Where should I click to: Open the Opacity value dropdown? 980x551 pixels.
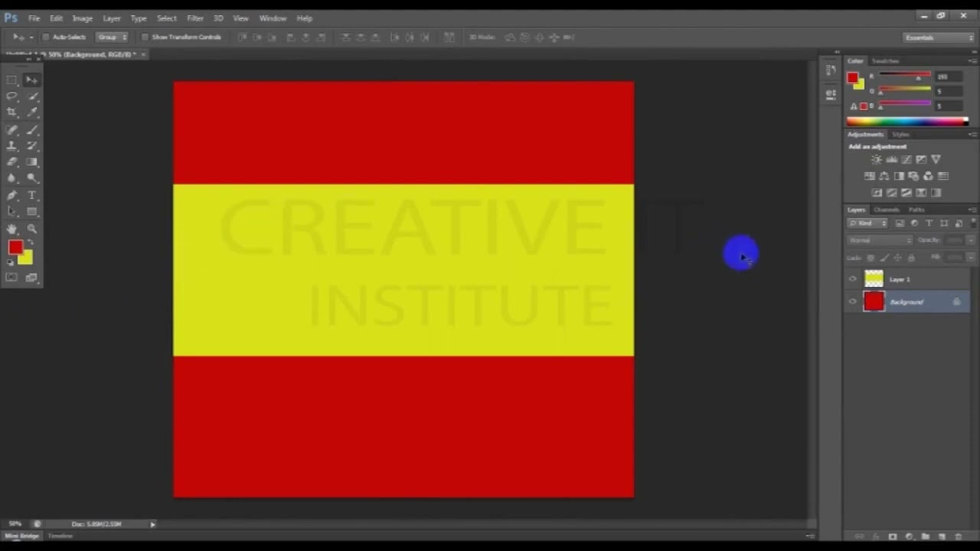[x=970, y=240]
